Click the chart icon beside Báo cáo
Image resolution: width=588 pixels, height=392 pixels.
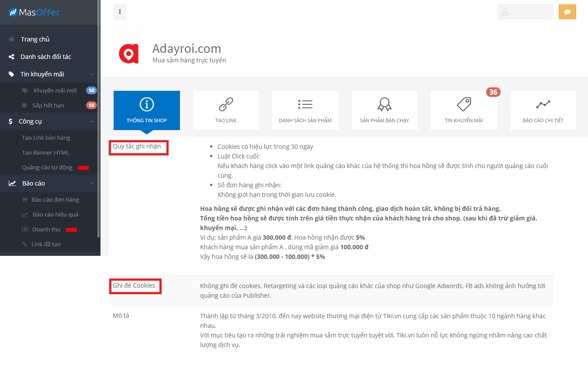pos(12,183)
